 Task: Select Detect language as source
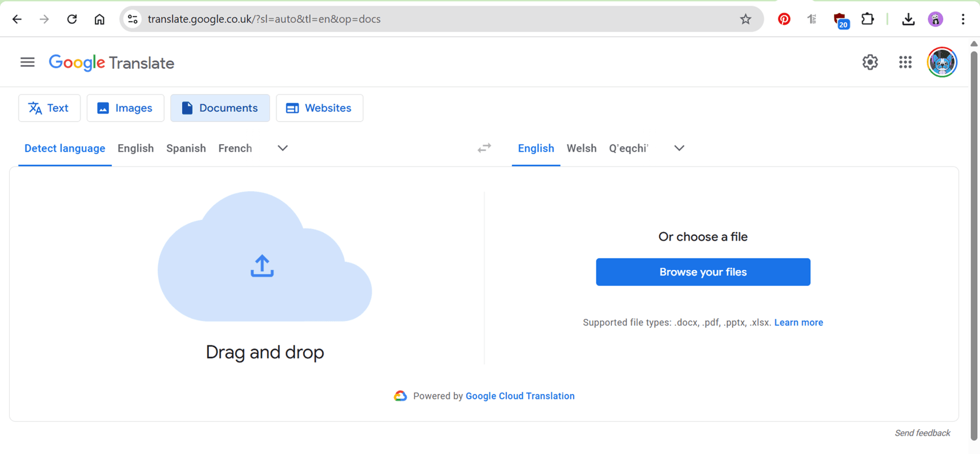click(65, 148)
